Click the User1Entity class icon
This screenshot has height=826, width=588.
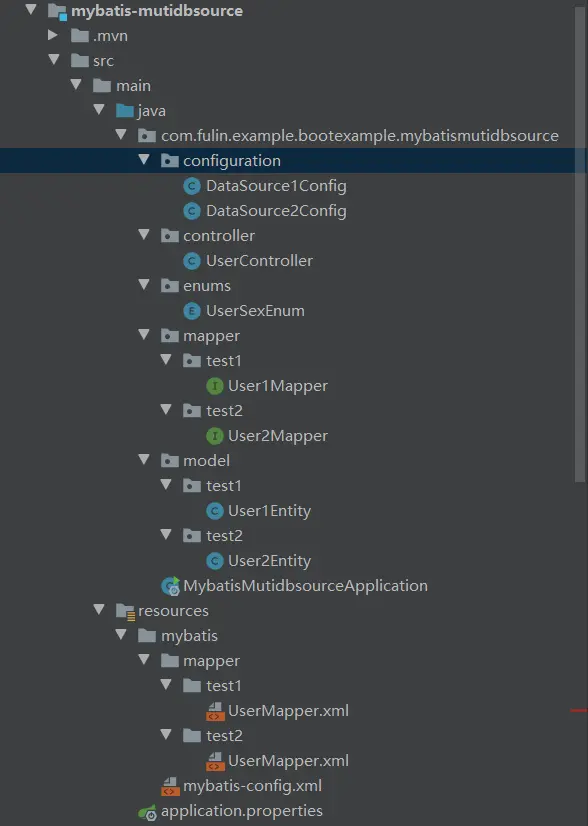click(214, 511)
